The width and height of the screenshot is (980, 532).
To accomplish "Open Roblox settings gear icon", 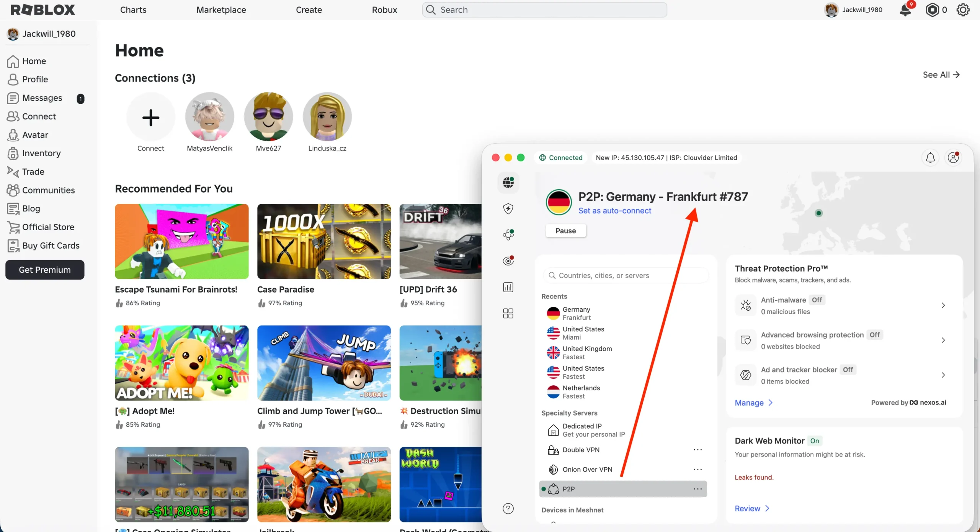I will click(963, 10).
